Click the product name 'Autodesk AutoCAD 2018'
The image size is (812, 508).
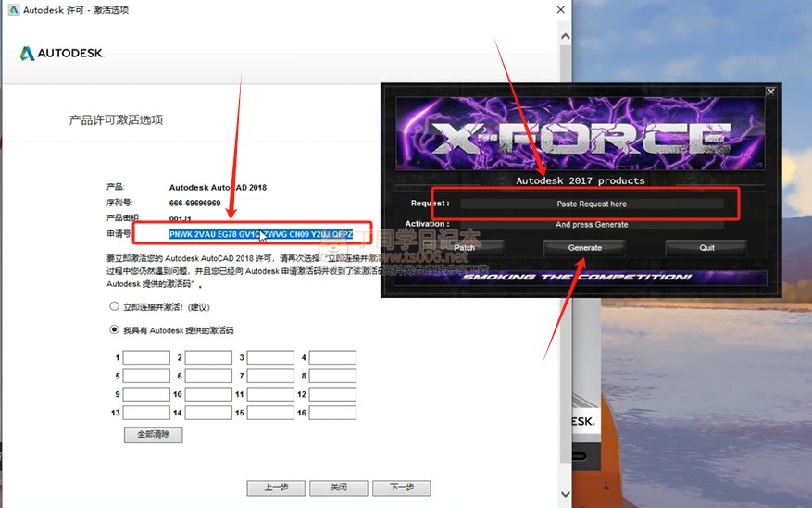point(218,187)
